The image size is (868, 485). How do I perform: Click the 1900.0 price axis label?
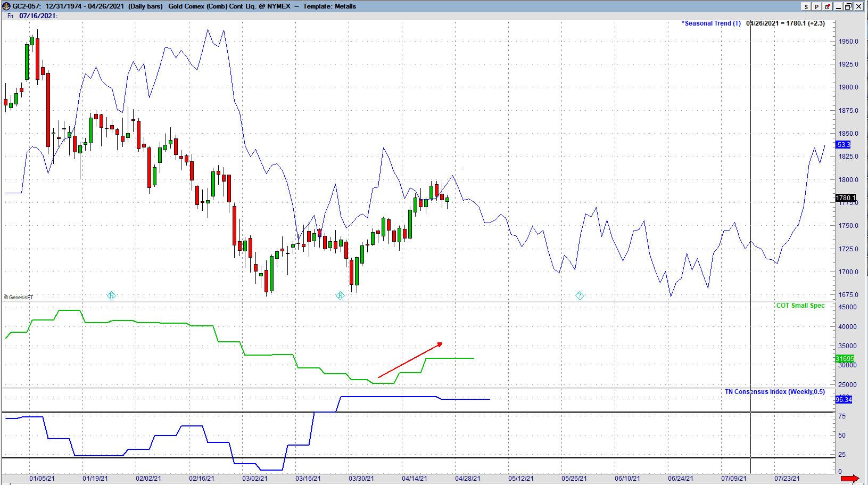coord(848,87)
